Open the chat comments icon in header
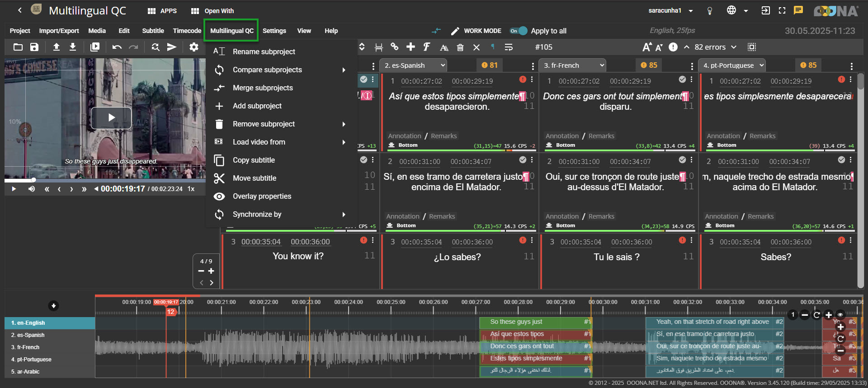Image resolution: width=868 pixels, height=388 pixels. click(x=798, y=10)
